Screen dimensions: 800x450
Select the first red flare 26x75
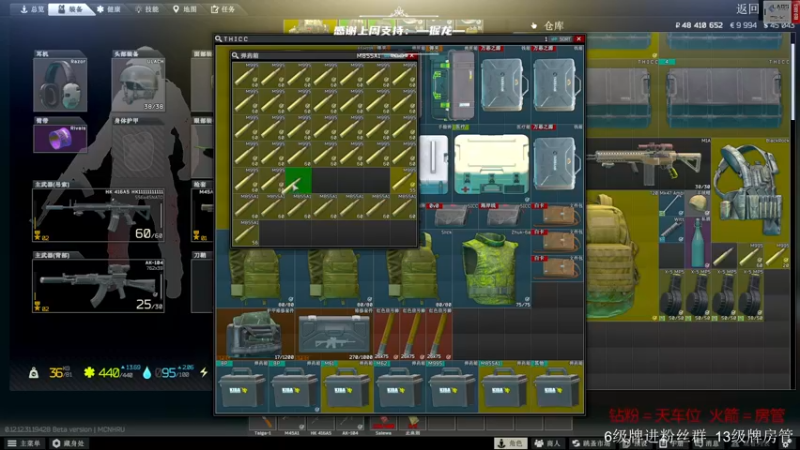tap(386, 334)
